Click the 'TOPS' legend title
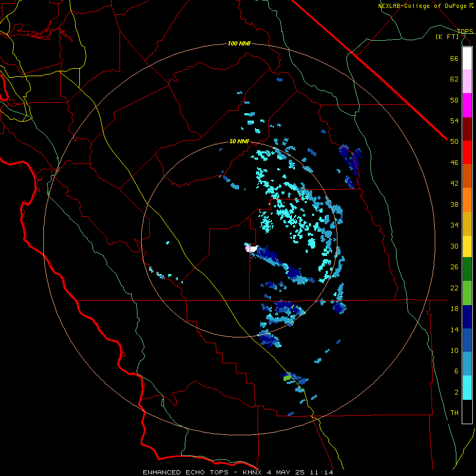 (465, 31)
